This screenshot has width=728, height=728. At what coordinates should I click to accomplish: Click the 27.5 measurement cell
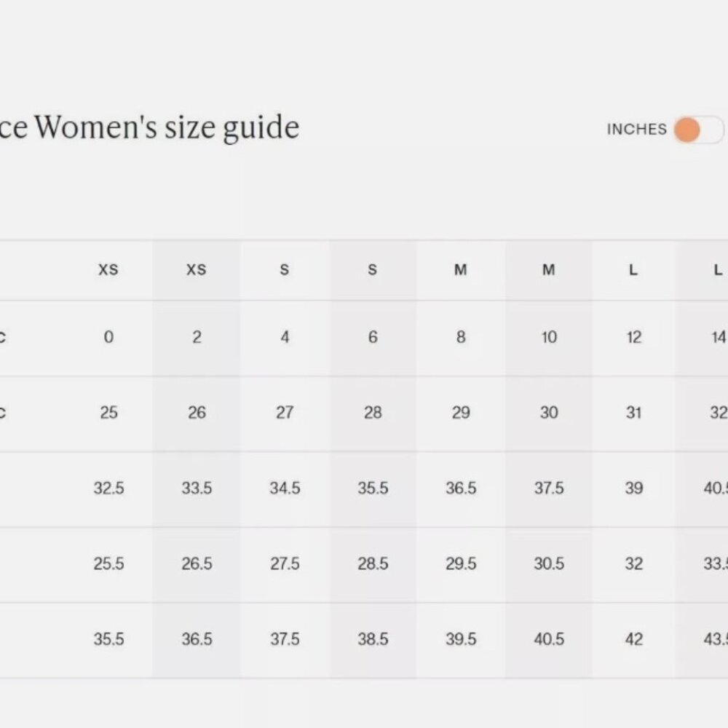285,563
